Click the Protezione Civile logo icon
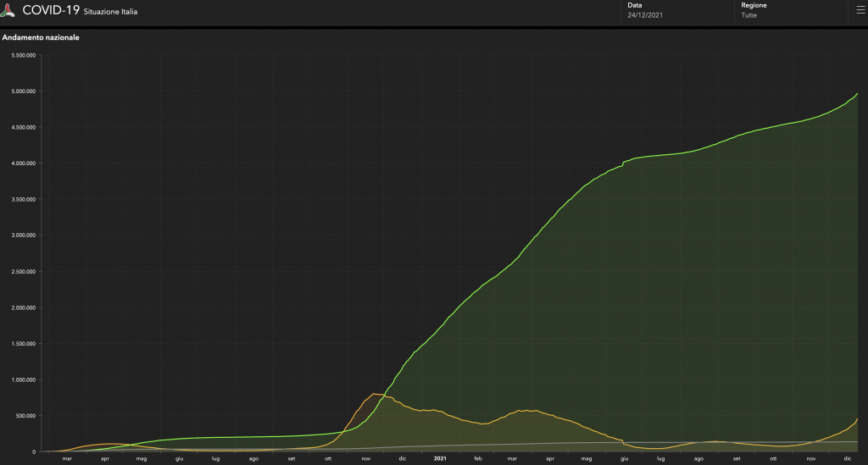Viewport: 868px width, 465px height. click(10, 11)
